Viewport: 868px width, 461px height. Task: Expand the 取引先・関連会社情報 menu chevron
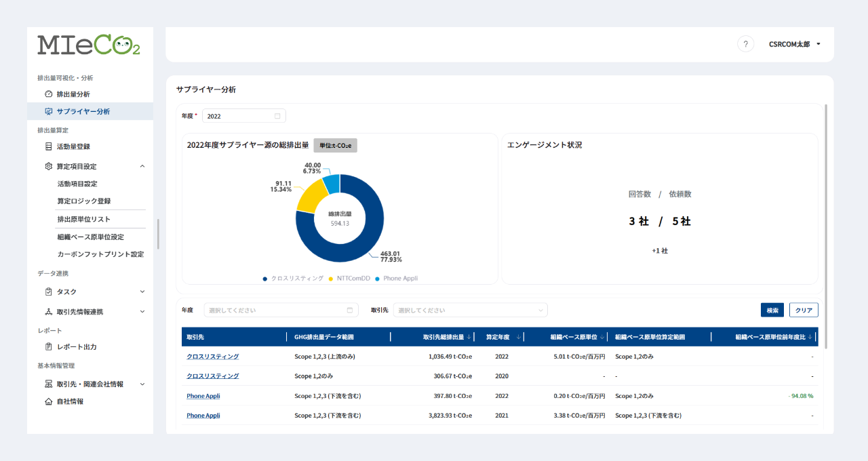point(142,384)
